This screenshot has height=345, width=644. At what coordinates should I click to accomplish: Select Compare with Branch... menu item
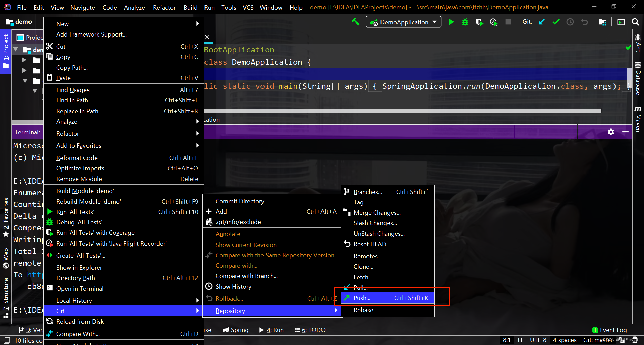click(x=272, y=276)
